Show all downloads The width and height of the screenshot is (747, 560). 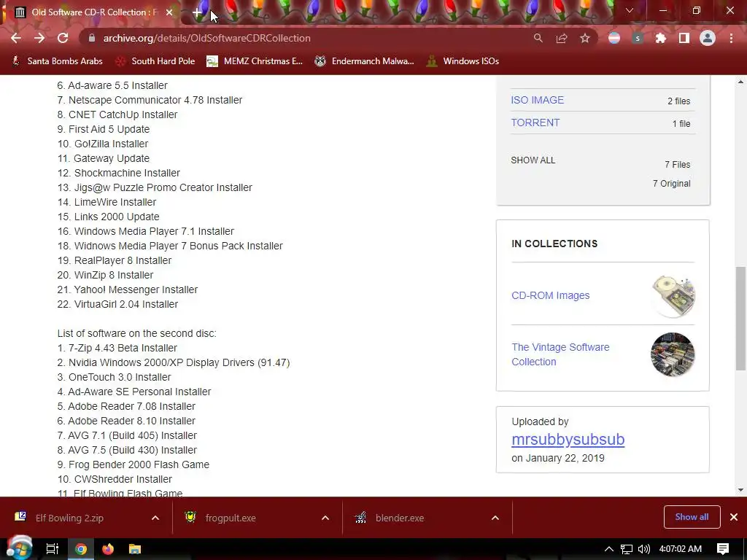692,517
